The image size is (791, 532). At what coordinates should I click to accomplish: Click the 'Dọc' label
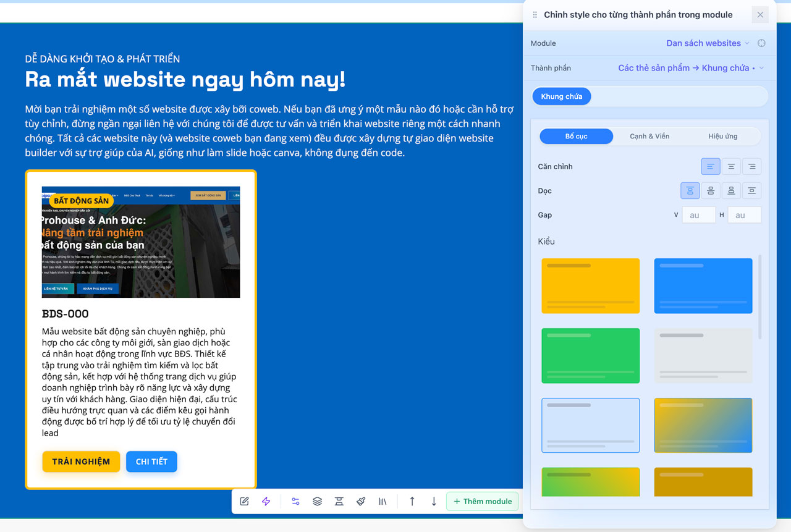tap(544, 191)
